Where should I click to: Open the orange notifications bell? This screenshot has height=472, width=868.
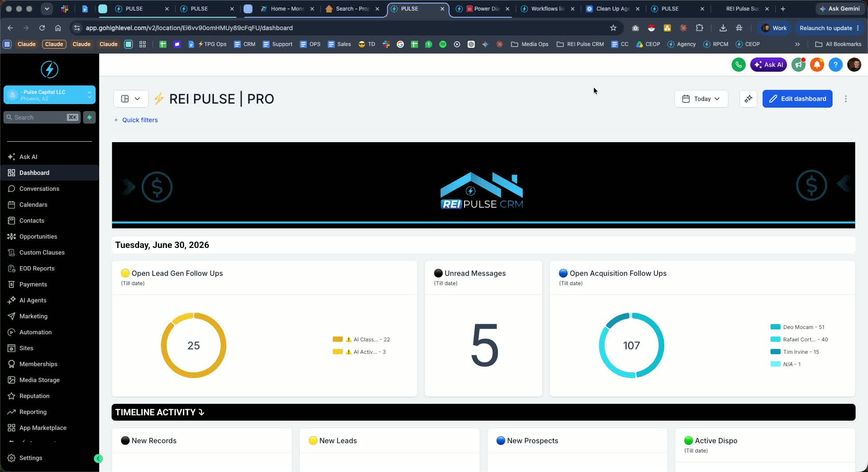point(817,65)
